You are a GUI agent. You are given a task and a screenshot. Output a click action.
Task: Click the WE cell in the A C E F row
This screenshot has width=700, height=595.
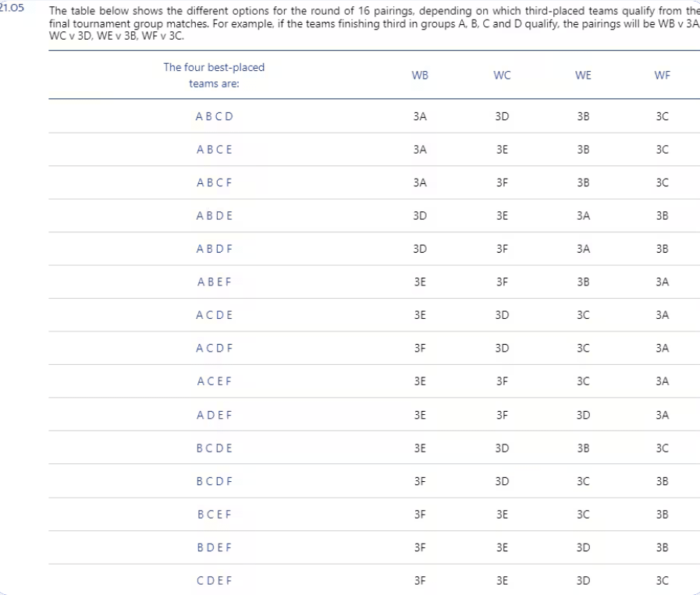pos(583,381)
